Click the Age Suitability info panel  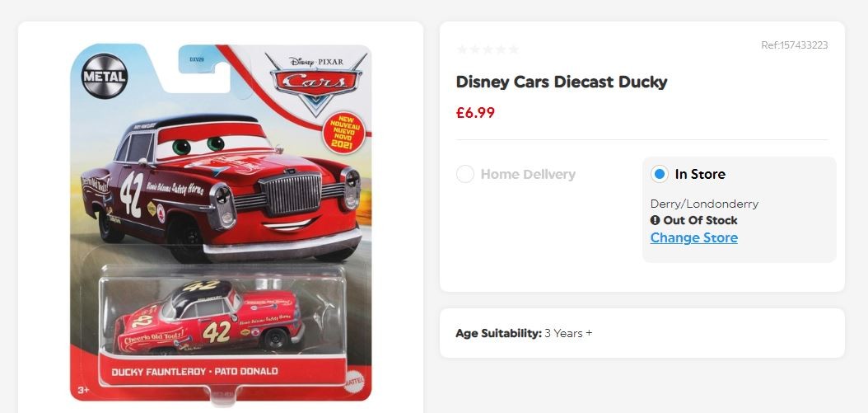point(642,333)
